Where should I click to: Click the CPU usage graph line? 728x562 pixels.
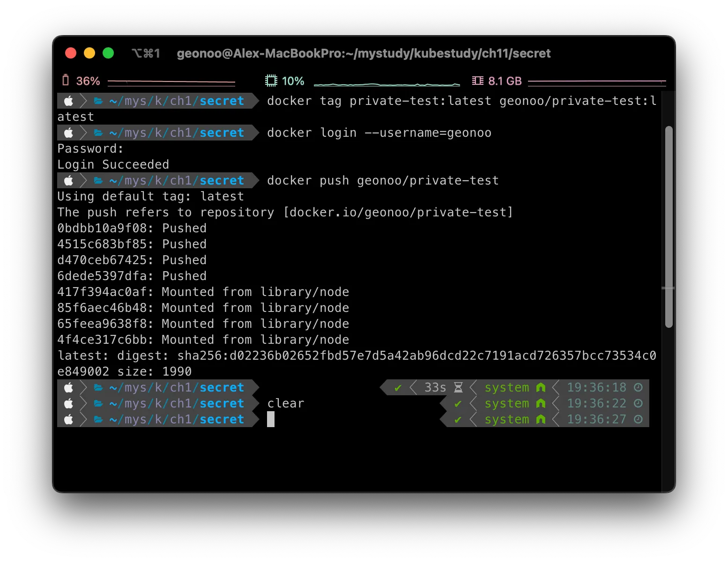tap(387, 84)
